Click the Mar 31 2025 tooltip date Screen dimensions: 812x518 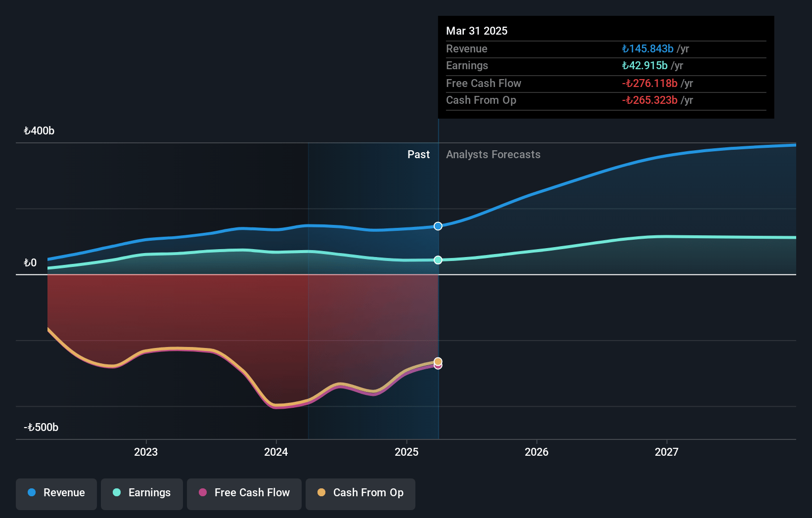477,31
